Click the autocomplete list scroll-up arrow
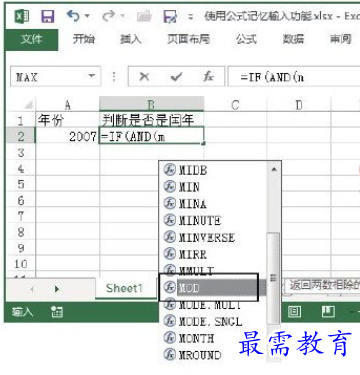This screenshot has height=375, width=360. [274, 170]
